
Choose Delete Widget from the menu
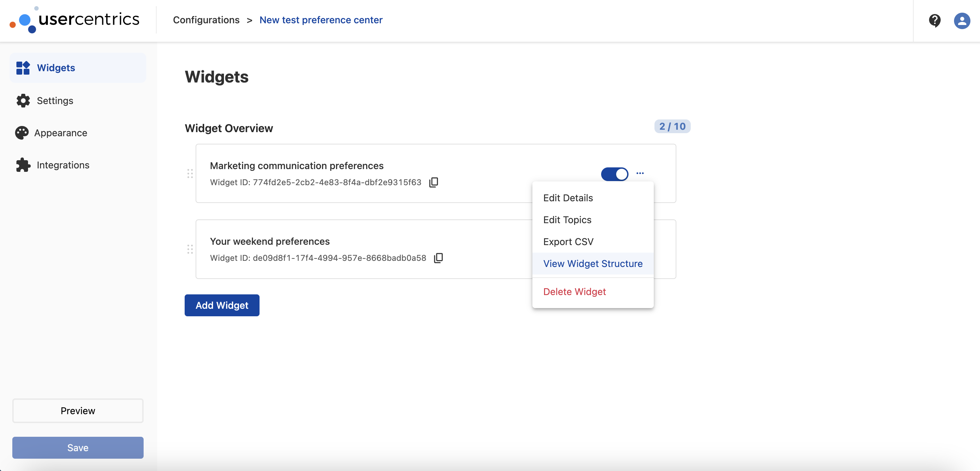click(574, 292)
